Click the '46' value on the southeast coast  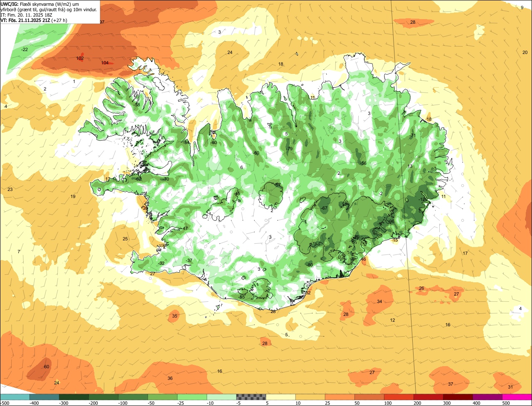[x=364, y=259]
